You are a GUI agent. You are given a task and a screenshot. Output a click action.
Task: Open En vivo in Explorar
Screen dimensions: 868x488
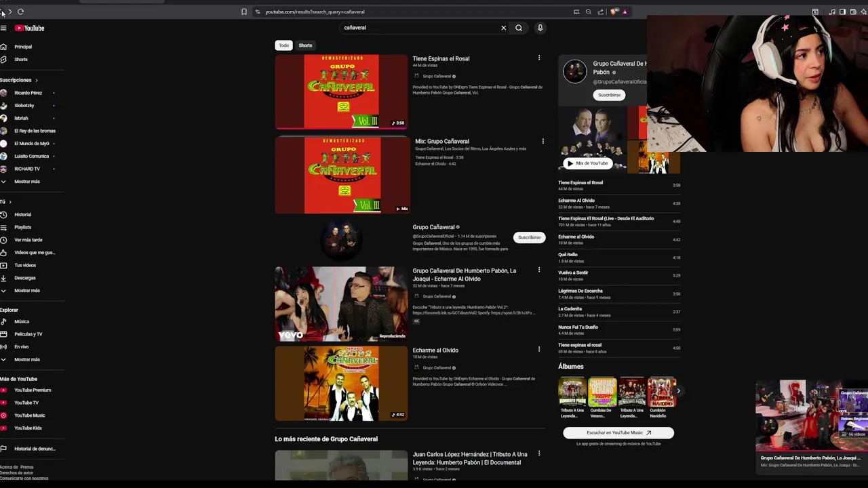pyautogui.click(x=21, y=347)
